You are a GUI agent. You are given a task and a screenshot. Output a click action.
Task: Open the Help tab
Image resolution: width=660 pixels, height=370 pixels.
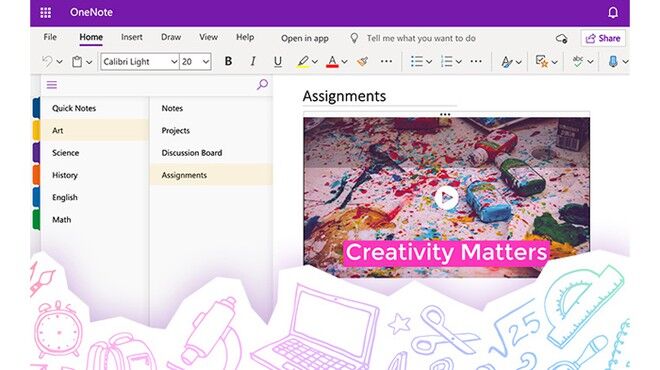click(x=245, y=37)
